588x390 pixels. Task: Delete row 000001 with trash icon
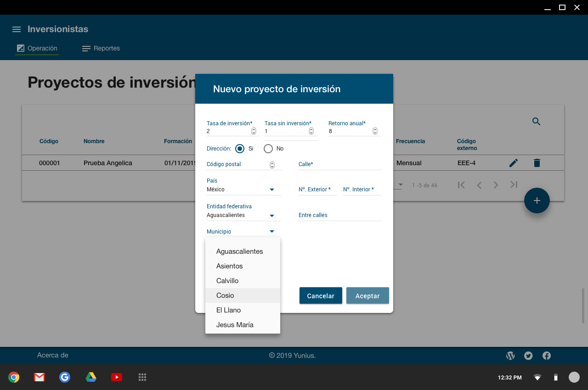click(x=537, y=163)
